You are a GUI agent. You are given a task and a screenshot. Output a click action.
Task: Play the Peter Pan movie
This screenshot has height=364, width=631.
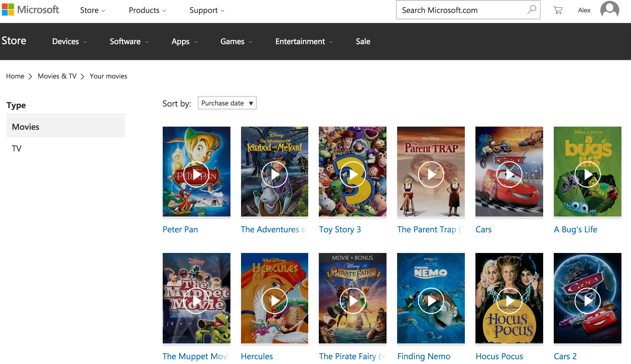[196, 174]
